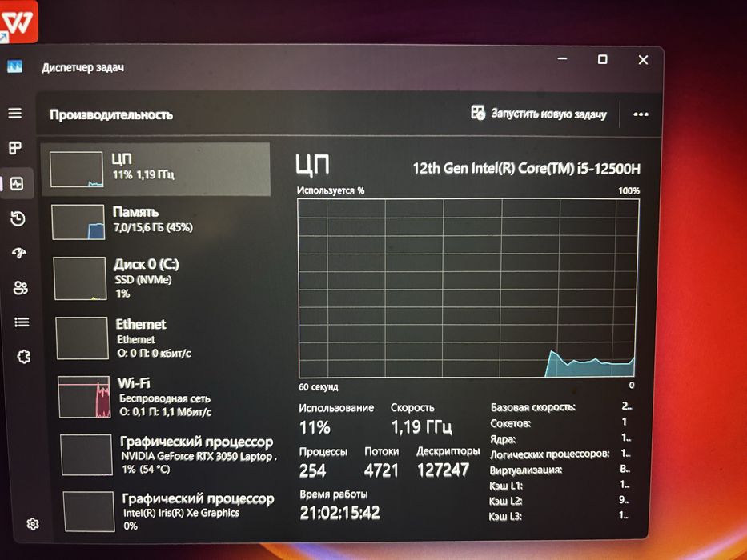Select Диск 0 (C:) performance entry

point(159,278)
